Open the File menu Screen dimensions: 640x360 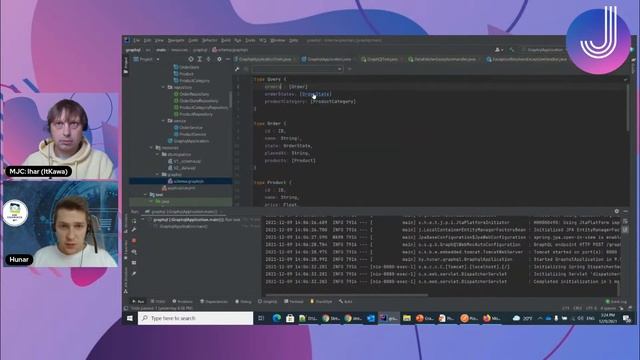[136, 40]
